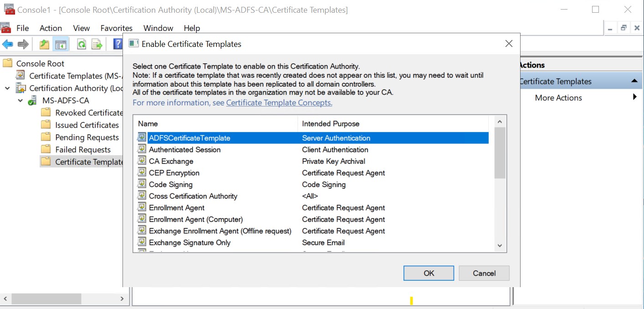Close the Enable Certificate Templates dialog

(509, 44)
